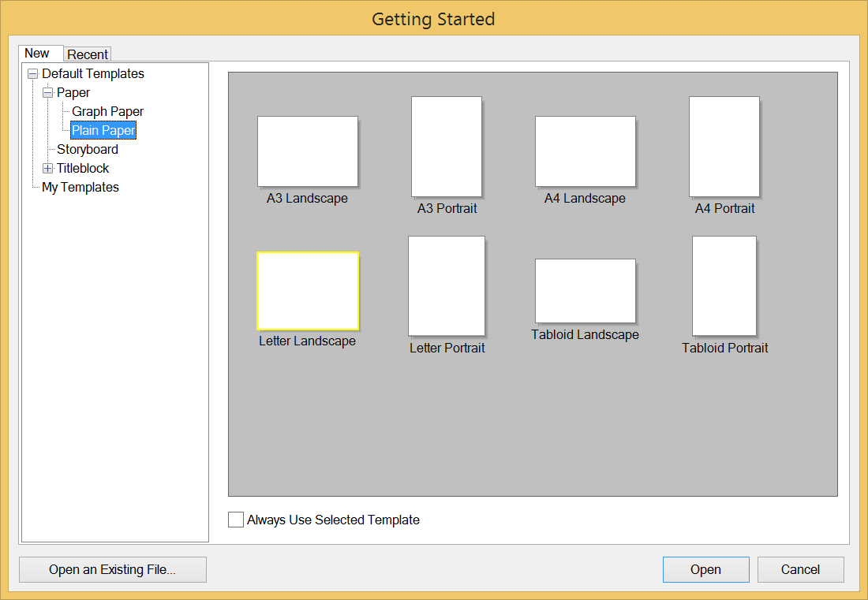Select the A3 Landscape template thumbnail
The height and width of the screenshot is (600, 868).
(x=308, y=151)
